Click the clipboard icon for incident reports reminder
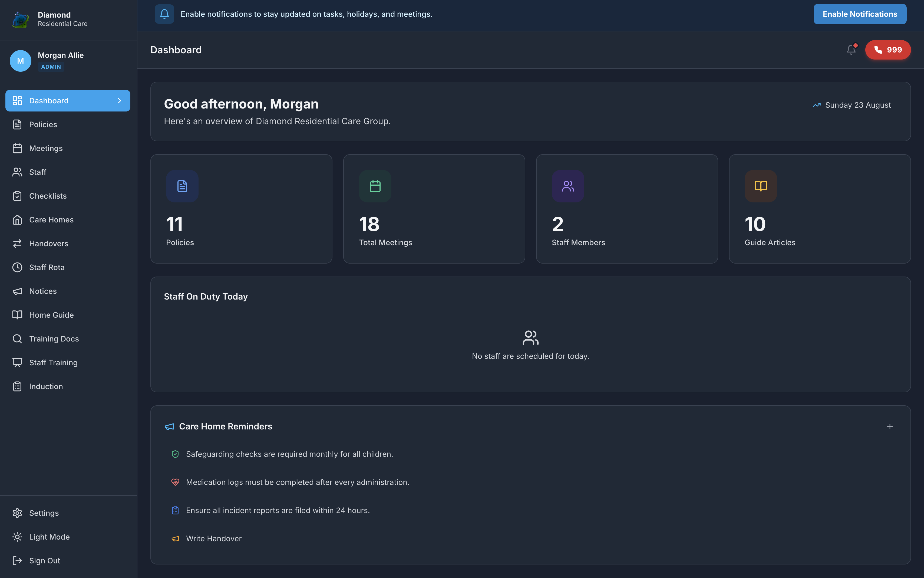Screen dimensions: 924x578 pyautogui.click(x=175, y=510)
